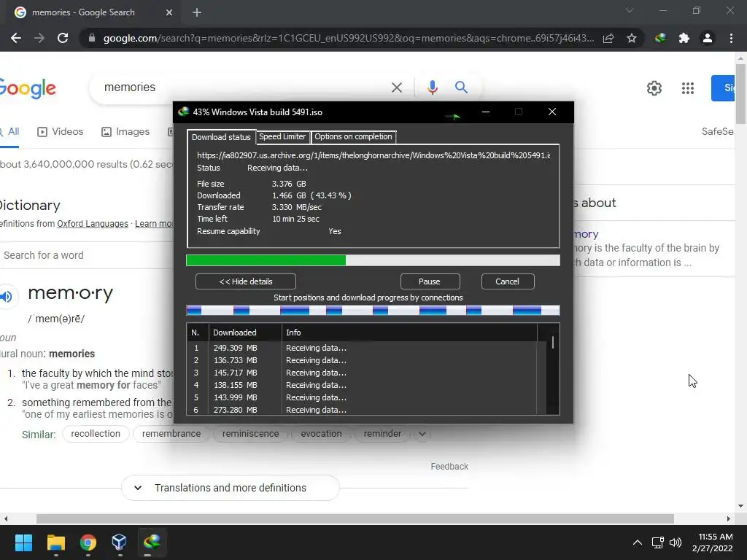This screenshot has width=747, height=560.
Task: Click the site lock icon in address bar
Action: point(92,38)
